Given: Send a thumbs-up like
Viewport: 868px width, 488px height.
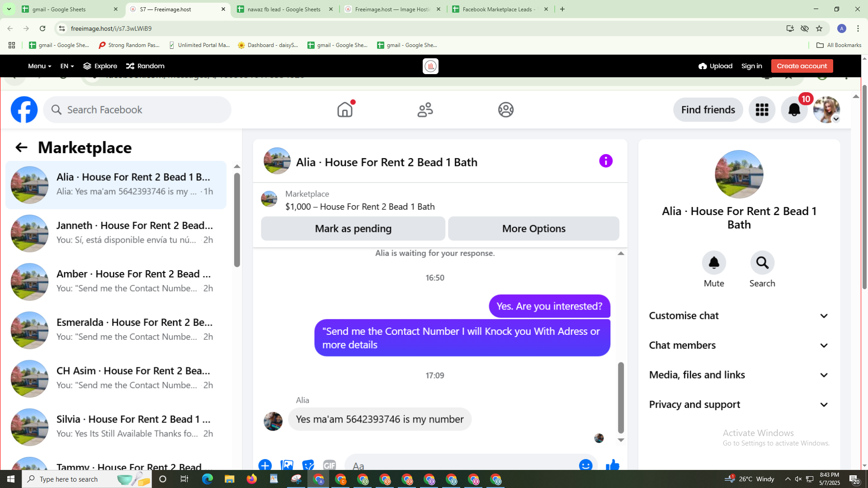Looking at the screenshot, I should click(x=612, y=465).
